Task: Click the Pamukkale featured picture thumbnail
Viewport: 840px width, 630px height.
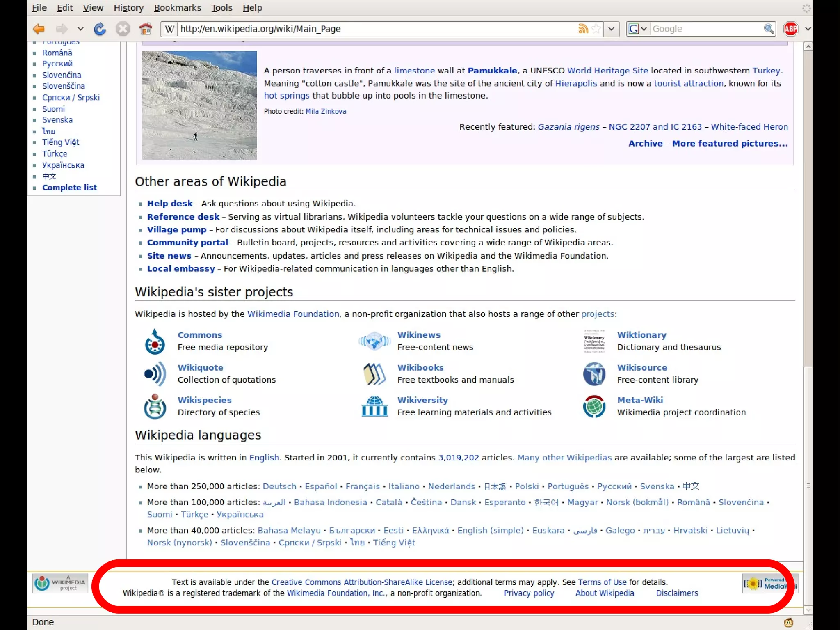Action: [199, 105]
